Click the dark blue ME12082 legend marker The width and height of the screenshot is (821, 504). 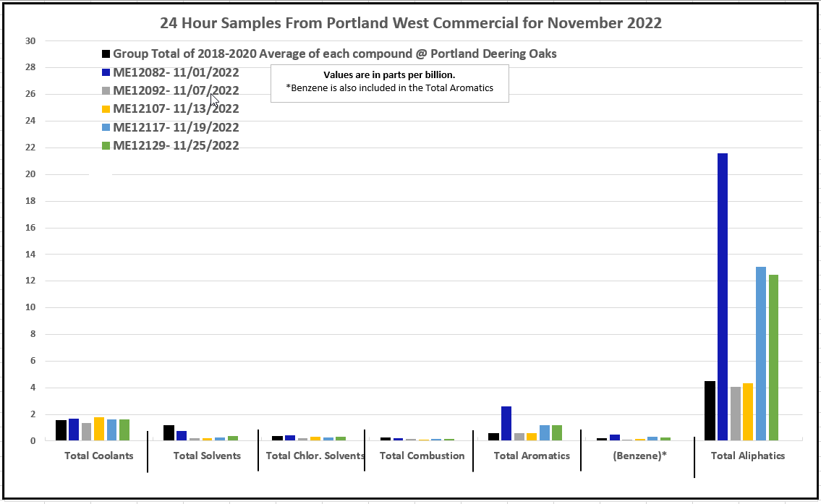click(x=106, y=72)
